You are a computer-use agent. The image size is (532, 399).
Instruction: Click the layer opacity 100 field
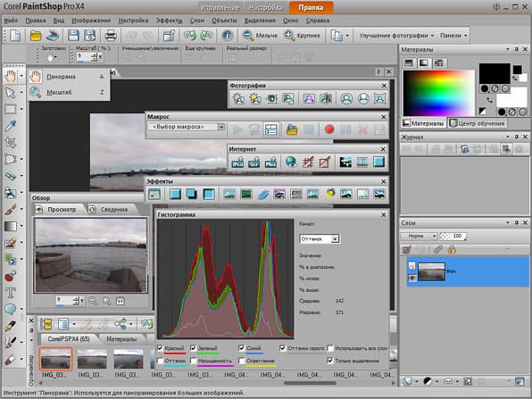(x=454, y=236)
